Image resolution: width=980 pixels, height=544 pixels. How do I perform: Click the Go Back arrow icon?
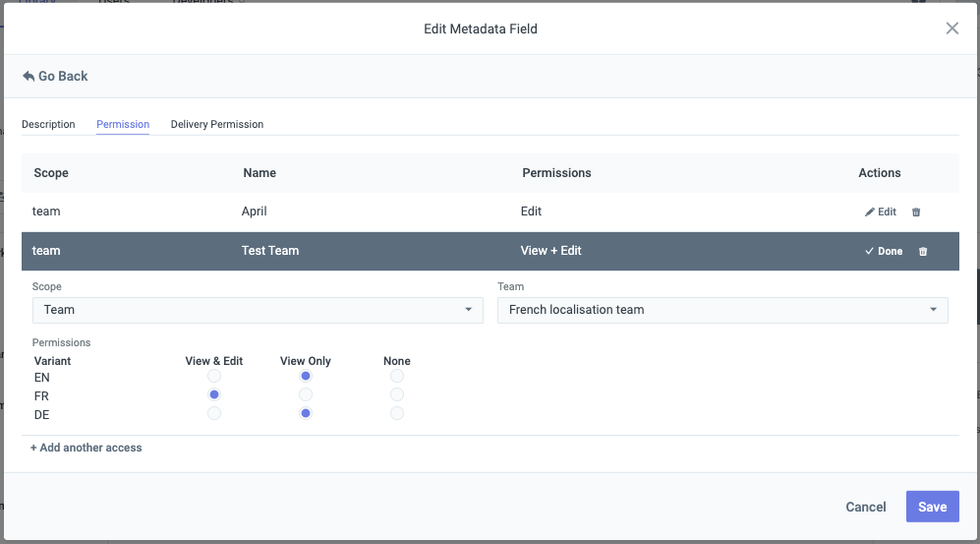(x=29, y=77)
